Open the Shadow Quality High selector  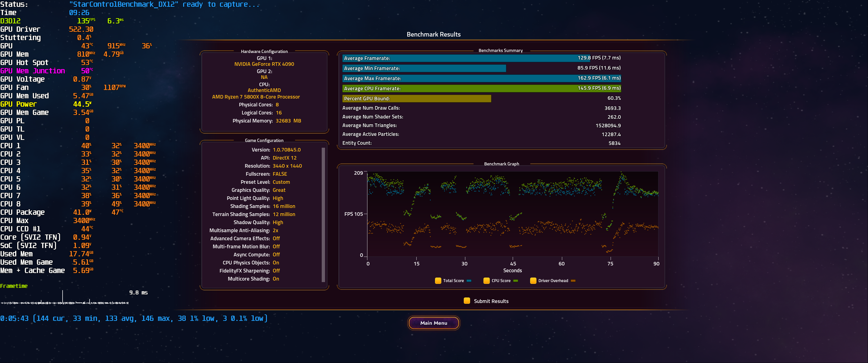coord(278,222)
